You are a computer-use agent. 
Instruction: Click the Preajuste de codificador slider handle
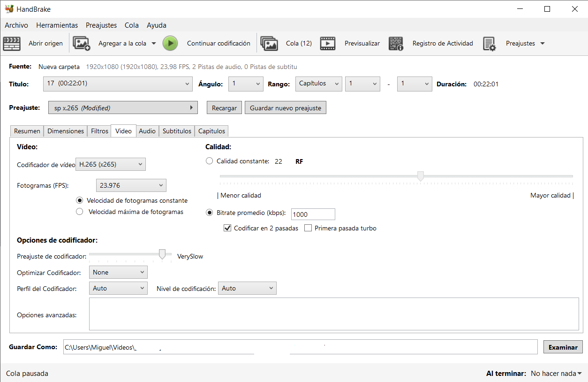click(x=162, y=254)
